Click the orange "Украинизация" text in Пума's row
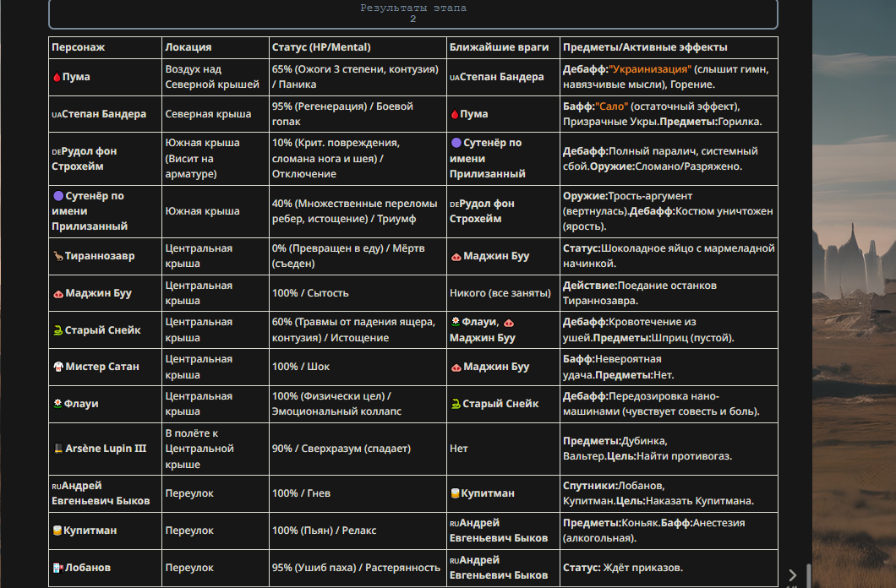The height and width of the screenshot is (588, 896). (650, 69)
